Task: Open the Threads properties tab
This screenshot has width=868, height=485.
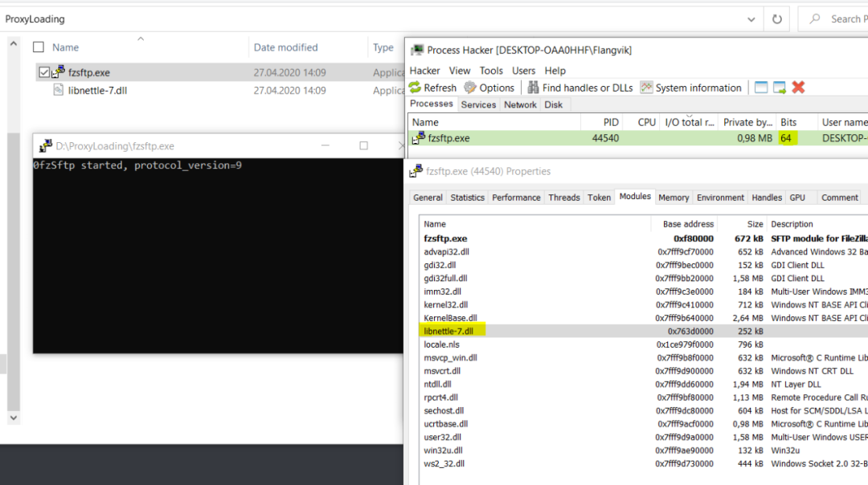Action: (x=564, y=198)
